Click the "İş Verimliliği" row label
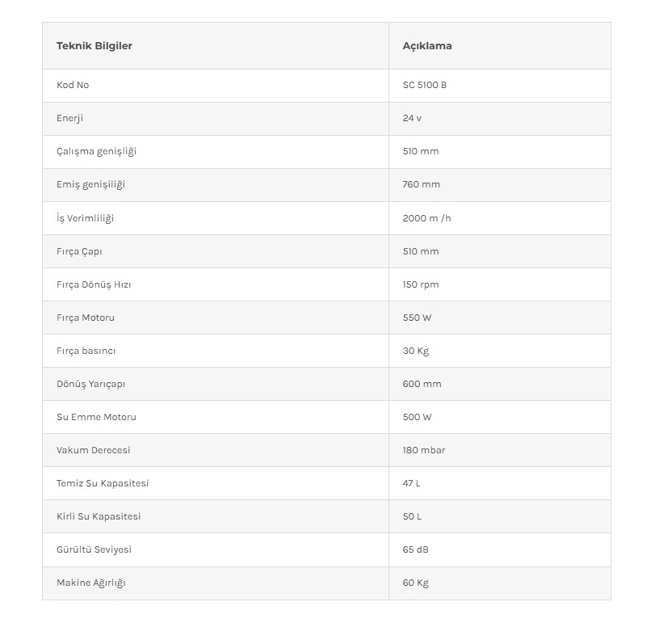The image size is (651, 644). 85,218
